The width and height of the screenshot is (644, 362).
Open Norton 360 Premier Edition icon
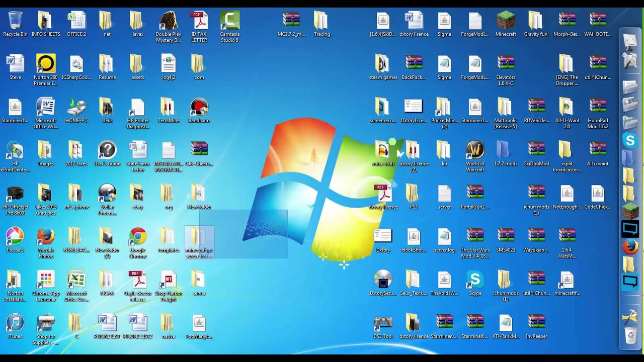coord(46,70)
